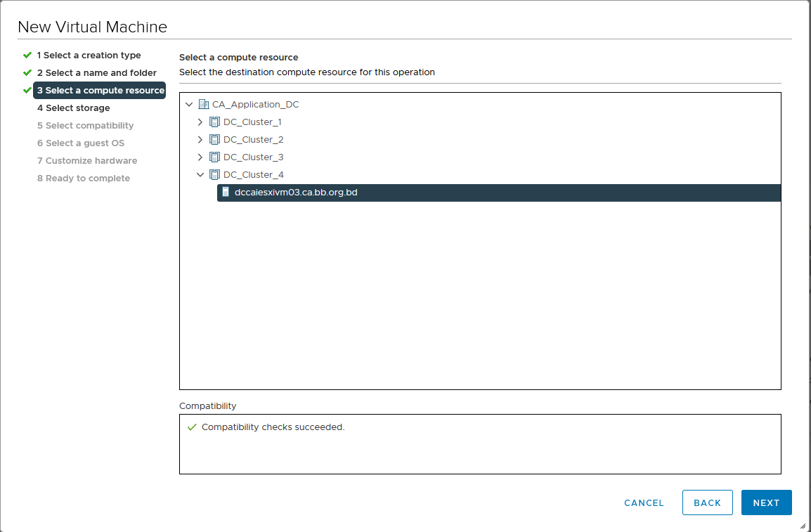Click step 6 Select a guest OS
Image resolution: width=811 pixels, height=532 pixels.
pos(81,143)
